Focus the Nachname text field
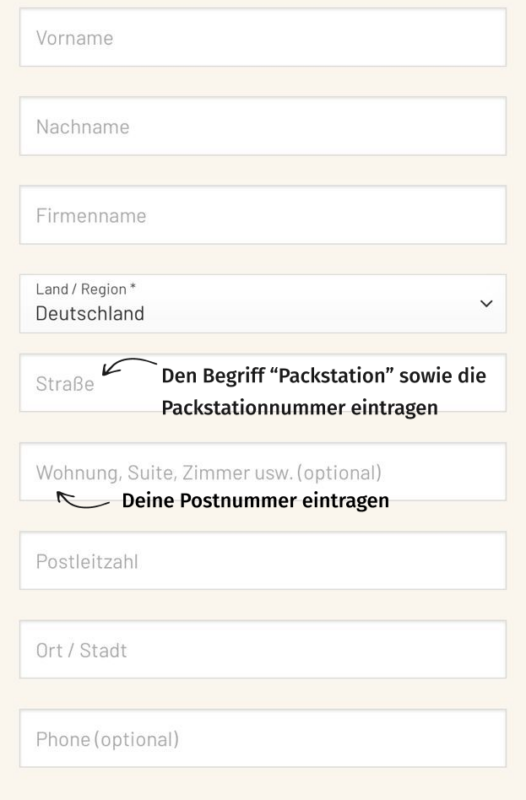The width and height of the screenshot is (526, 800). (x=263, y=126)
